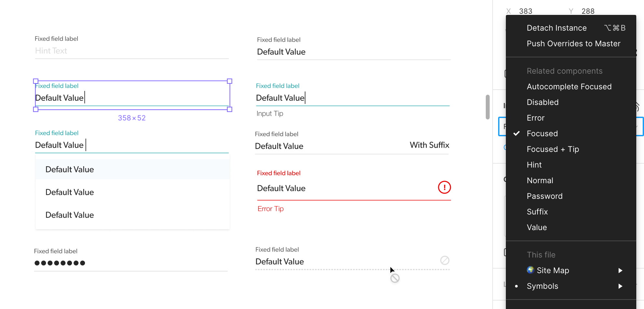Click the bullet indicator next to Symbols
The height and width of the screenshot is (309, 644).
[516, 286]
